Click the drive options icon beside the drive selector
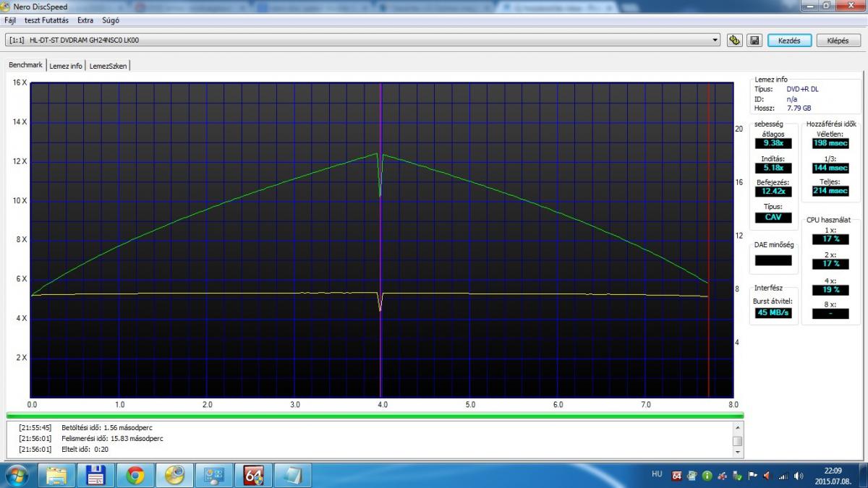 (734, 40)
